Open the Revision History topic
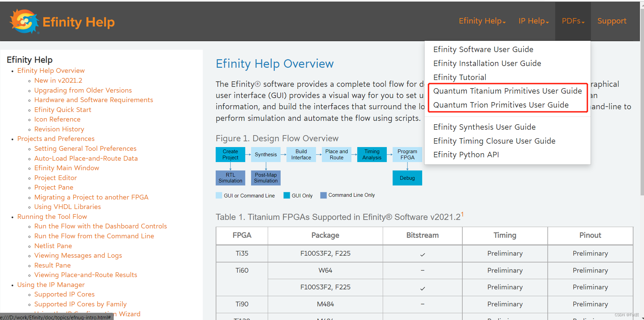This screenshot has width=644, height=320. point(59,129)
